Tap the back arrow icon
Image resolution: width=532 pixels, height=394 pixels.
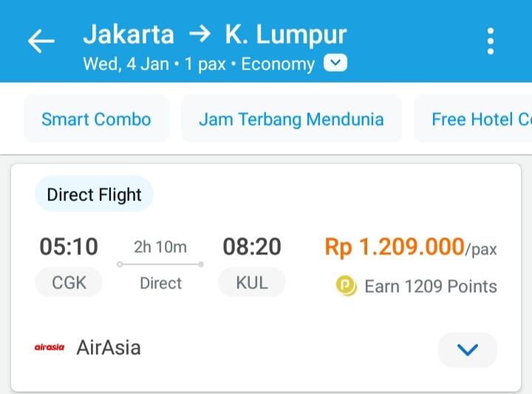tap(41, 41)
